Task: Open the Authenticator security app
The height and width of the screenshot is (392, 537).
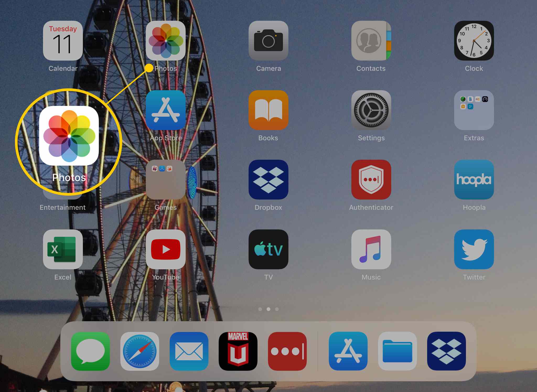Action: click(x=371, y=180)
